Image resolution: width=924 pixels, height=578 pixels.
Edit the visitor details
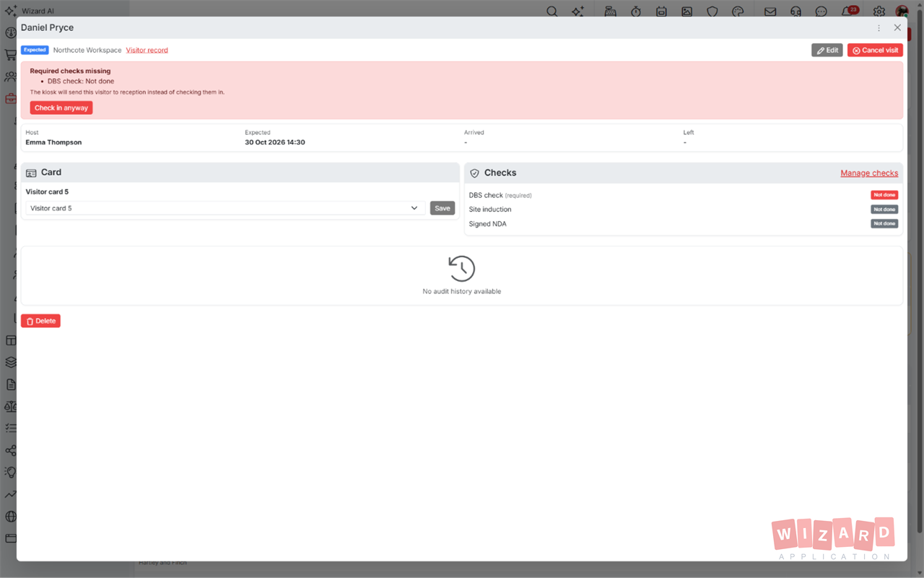tap(827, 51)
